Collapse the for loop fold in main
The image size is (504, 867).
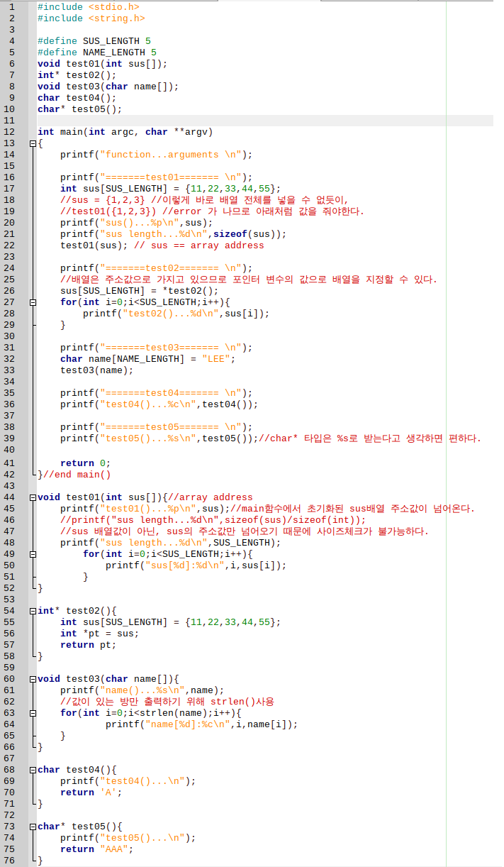tap(33, 302)
